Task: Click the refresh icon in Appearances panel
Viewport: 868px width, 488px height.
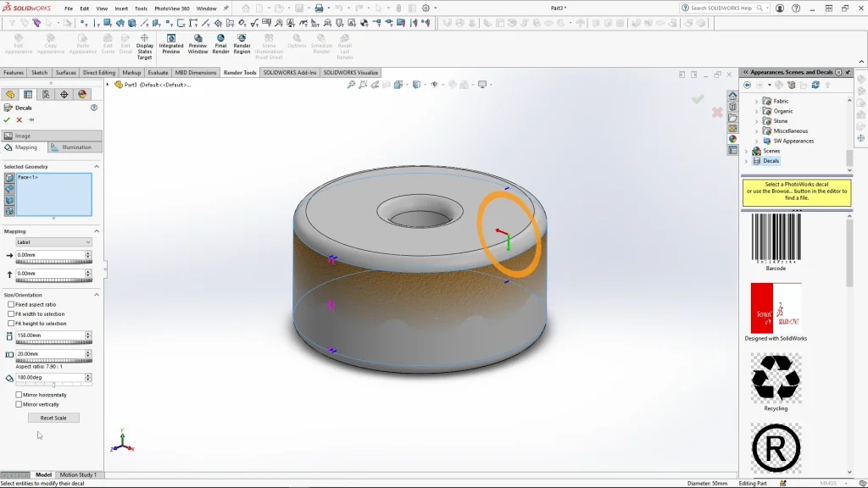Action: coord(815,85)
